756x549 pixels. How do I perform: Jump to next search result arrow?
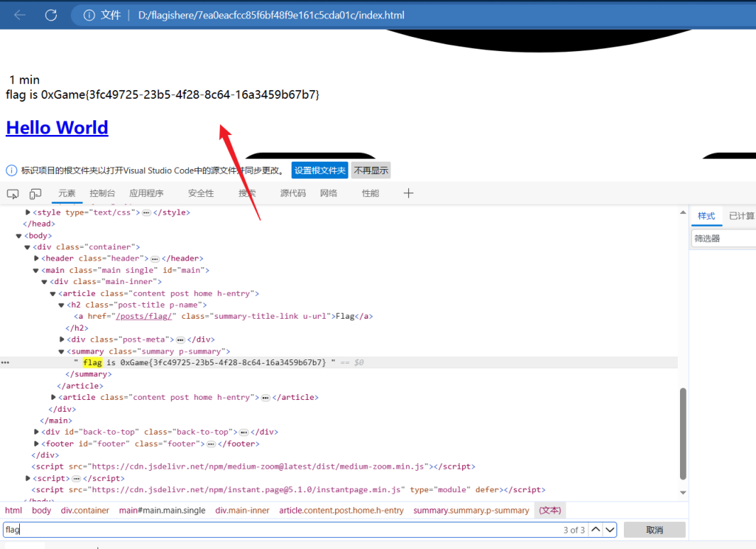(x=610, y=530)
